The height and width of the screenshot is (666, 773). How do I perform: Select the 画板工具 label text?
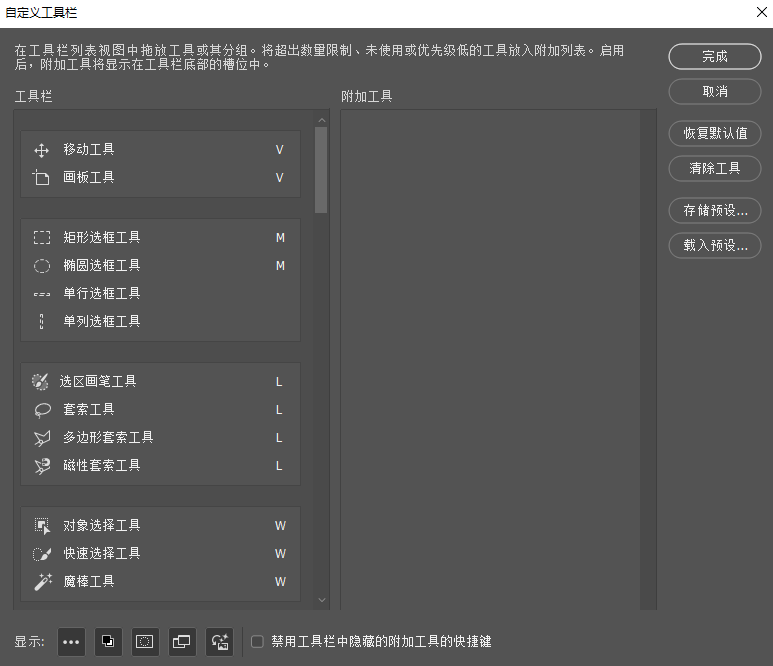tap(89, 177)
